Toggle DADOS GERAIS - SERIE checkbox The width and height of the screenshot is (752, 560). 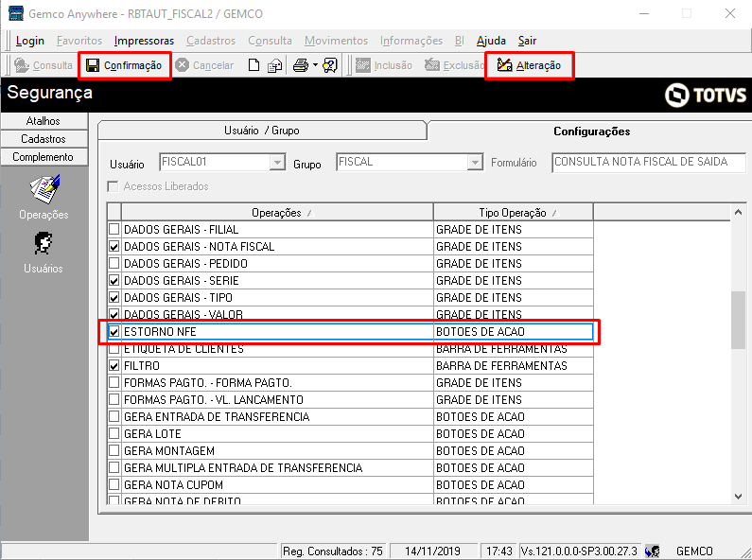point(114,281)
